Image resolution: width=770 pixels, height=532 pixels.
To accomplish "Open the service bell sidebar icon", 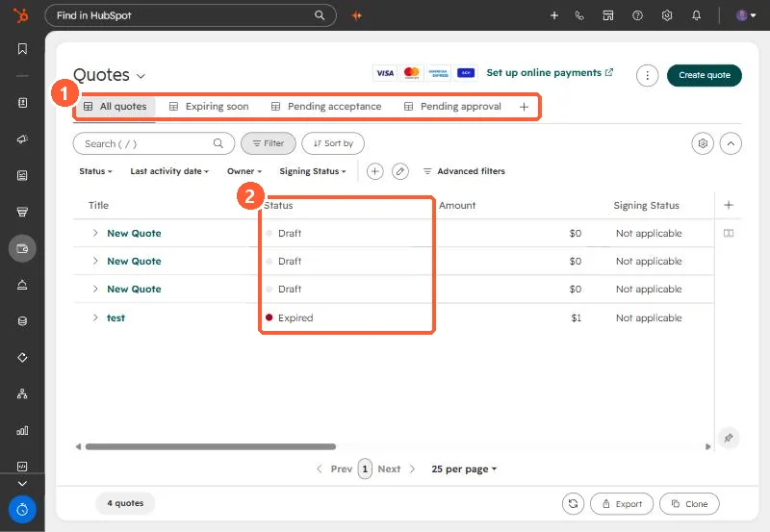I will click(22, 285).
